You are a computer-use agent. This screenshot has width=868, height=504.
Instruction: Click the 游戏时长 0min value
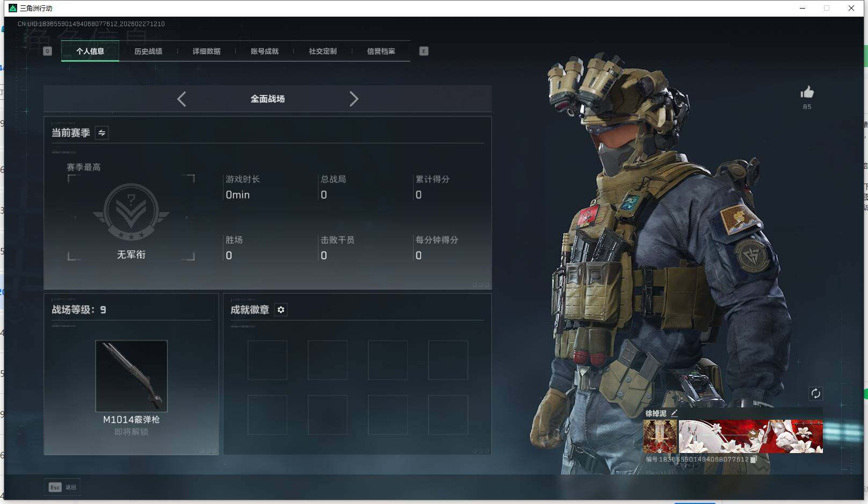(237, 195)
